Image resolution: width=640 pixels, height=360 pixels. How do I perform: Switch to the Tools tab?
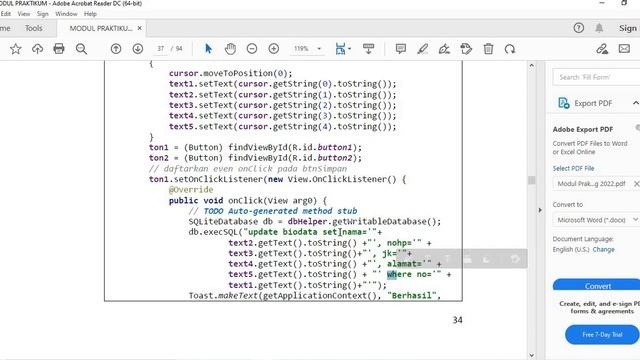(33, 28)
